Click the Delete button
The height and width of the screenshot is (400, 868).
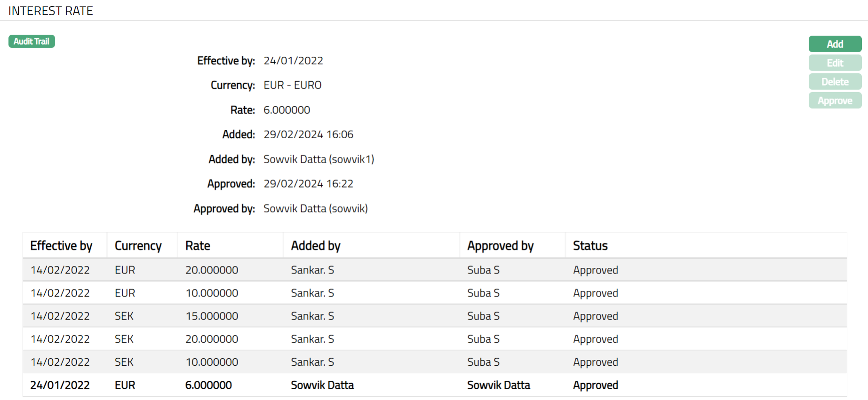click(x=835, y=82)
